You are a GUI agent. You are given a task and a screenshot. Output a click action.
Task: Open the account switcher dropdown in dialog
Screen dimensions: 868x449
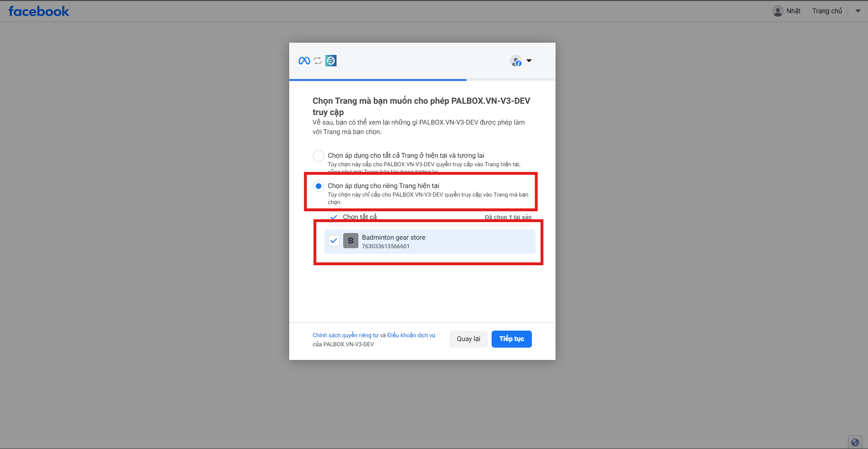(529, 61)
